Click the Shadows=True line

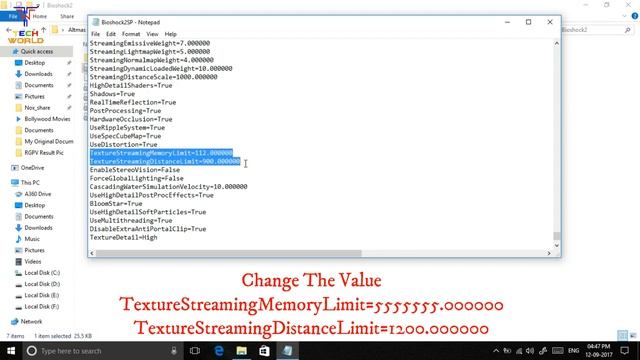[112, 94]
